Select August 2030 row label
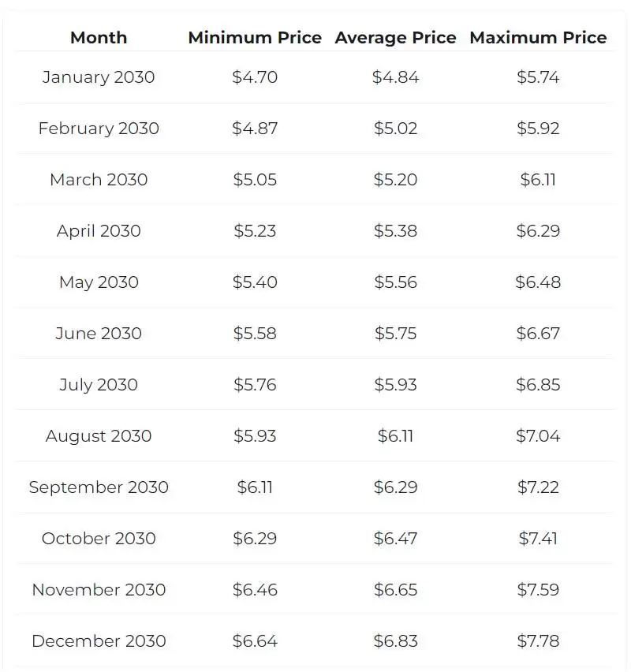This screenshot has height=672, width=631. (x=99, y=436)
